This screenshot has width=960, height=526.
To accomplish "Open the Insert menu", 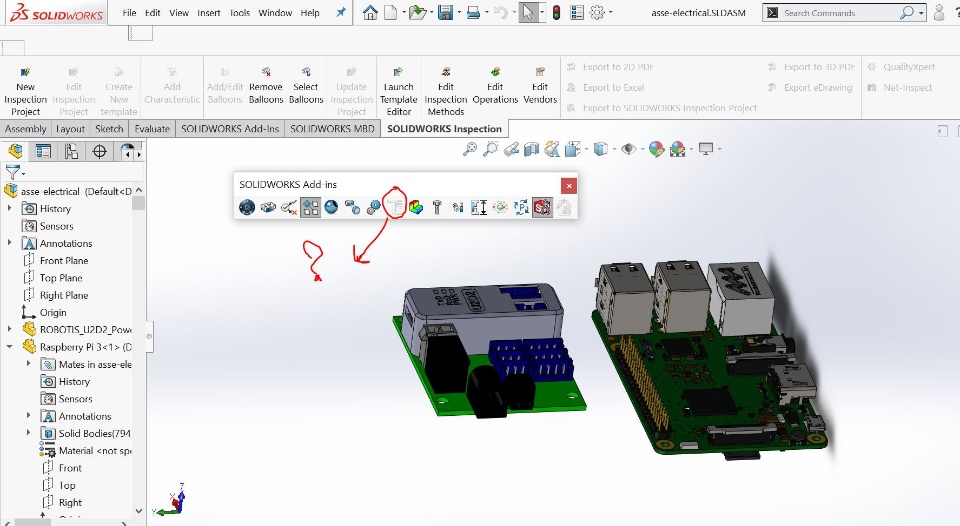I will pos(208,12).
